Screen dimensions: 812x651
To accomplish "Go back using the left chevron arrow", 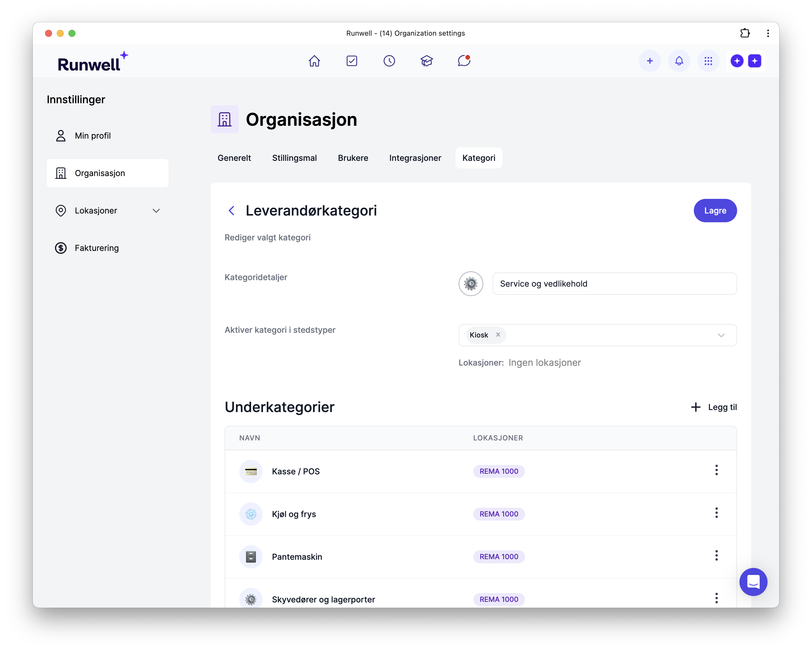I will pos(232,211).
